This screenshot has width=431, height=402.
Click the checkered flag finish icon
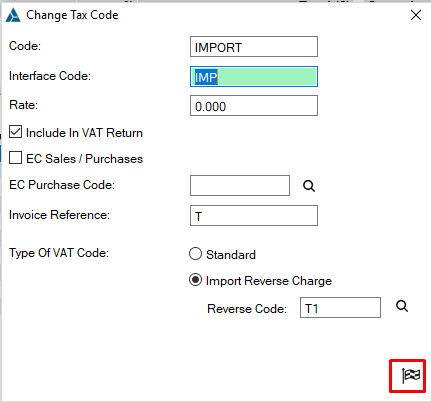(411, 376)
